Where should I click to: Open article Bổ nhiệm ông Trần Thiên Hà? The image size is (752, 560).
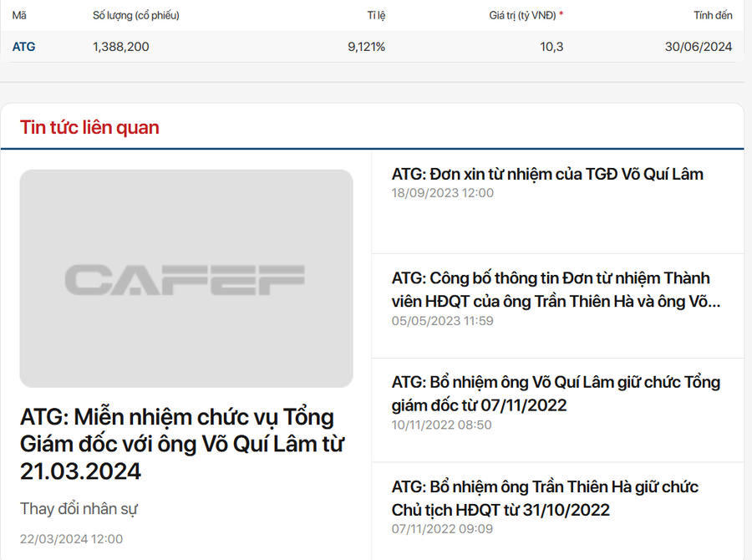[x=545, y=498]
